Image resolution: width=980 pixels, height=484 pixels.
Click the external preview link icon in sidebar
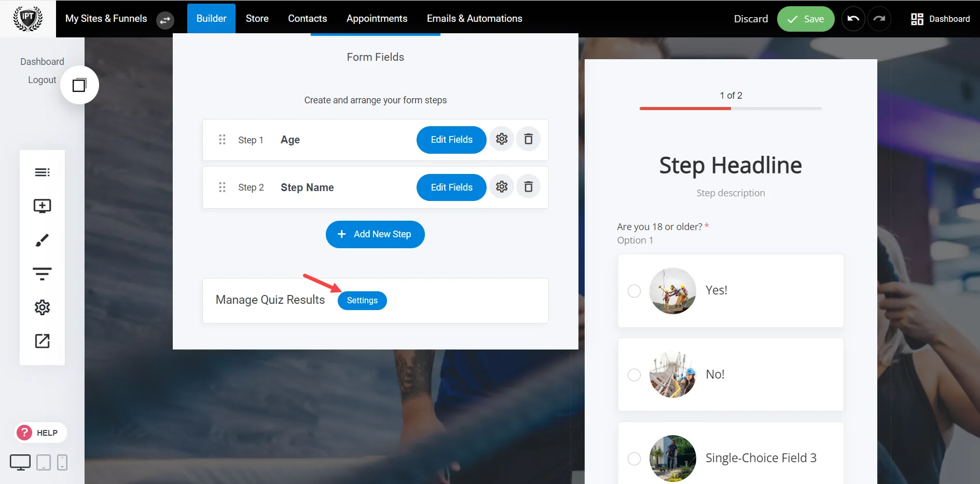point(42,341)
